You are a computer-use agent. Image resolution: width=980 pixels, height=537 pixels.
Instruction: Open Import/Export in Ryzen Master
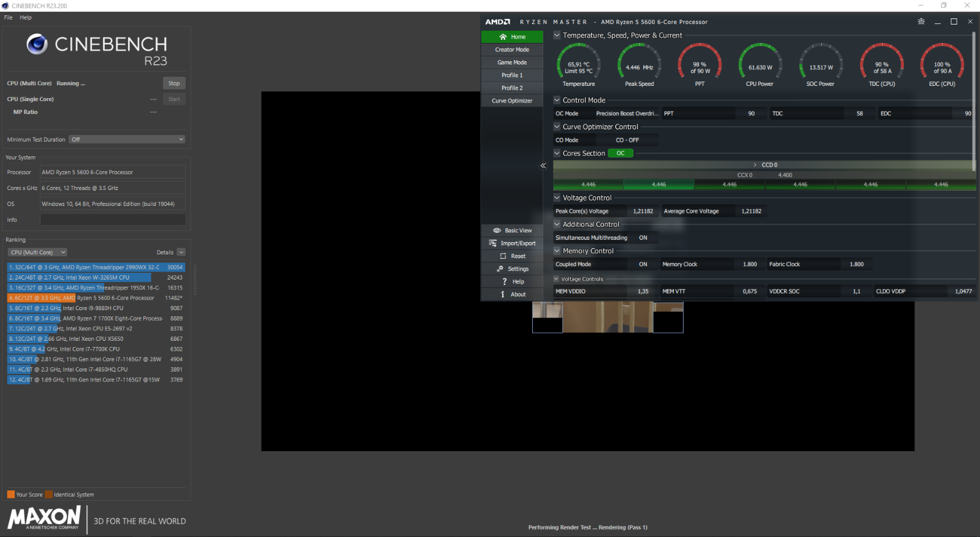coord(512,243)
